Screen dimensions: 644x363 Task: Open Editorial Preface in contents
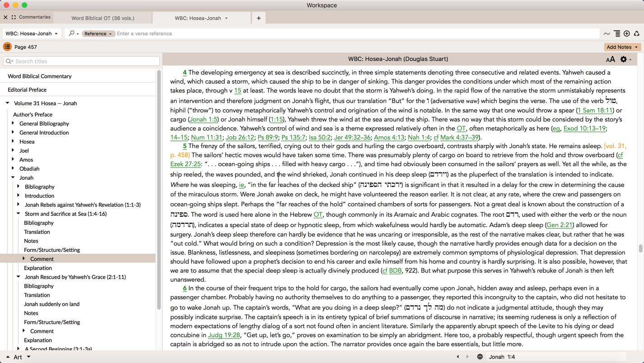27,90
